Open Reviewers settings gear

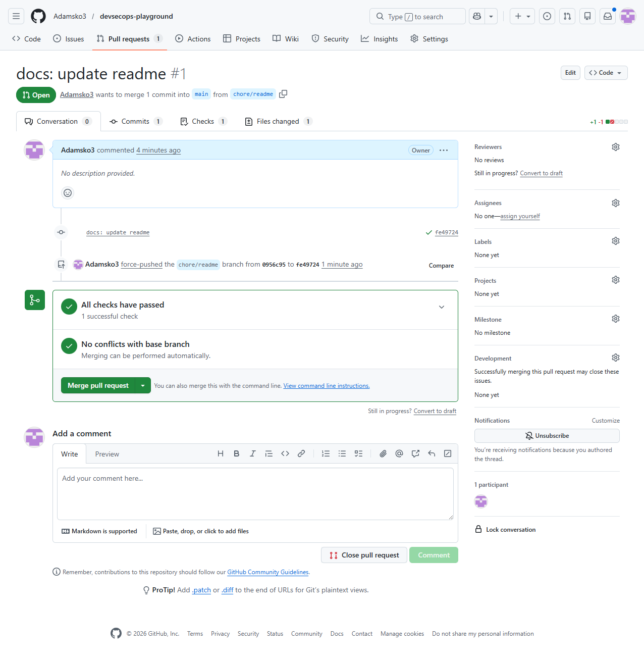pos(615,147)
